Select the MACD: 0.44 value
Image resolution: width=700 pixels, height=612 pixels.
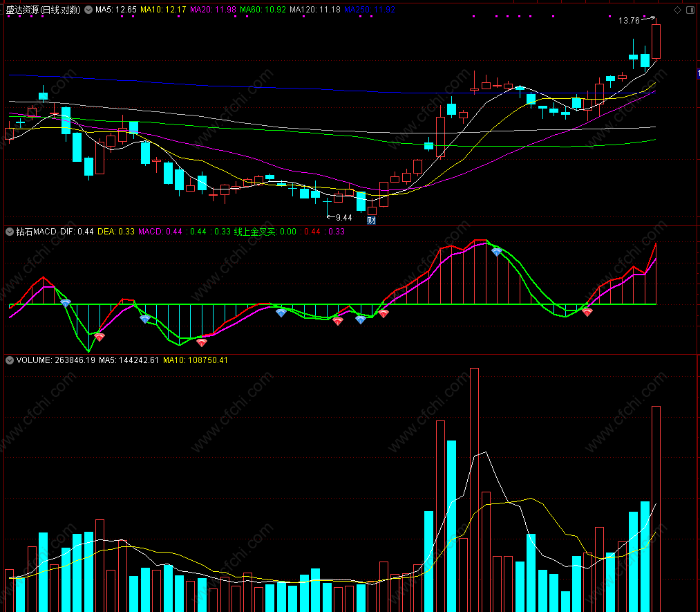[x=160, y=232]
